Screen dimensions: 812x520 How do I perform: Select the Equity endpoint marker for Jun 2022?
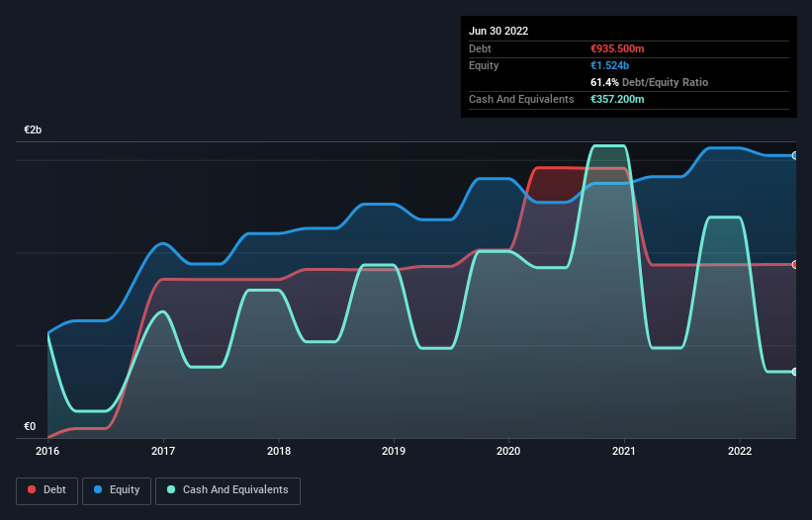coord(795,155)
